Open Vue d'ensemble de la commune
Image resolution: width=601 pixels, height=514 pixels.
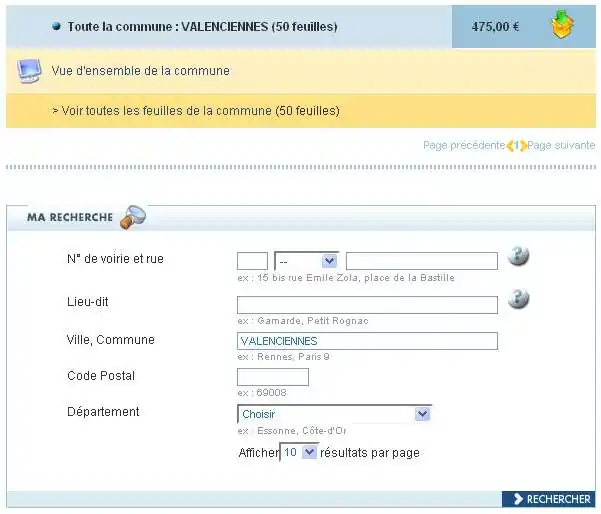coord(140,71)
